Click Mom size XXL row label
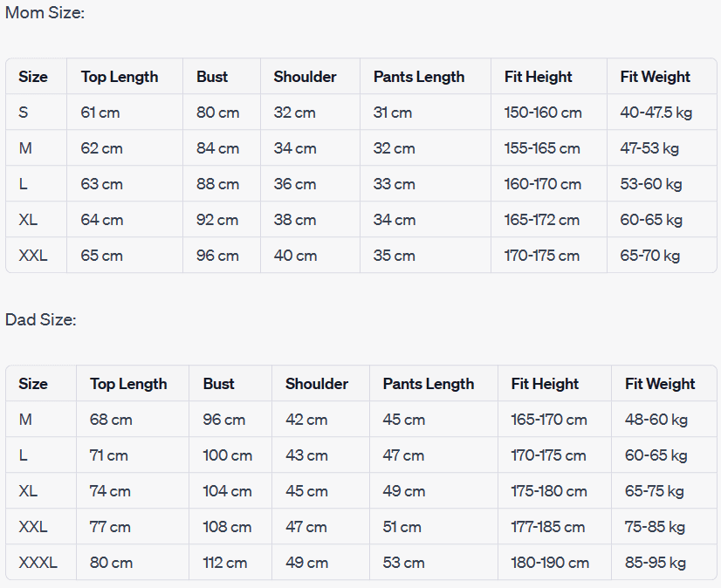Image resolution: width=721 pixels, height=588 pixels. coord(33,256)
